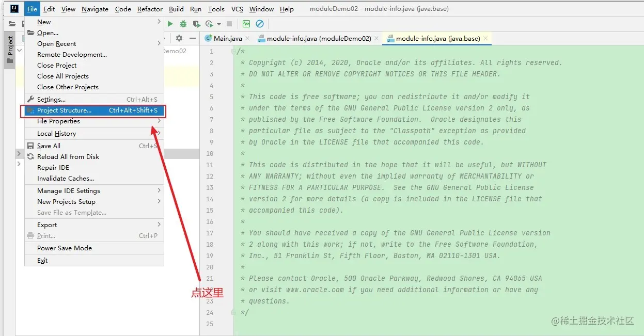
Task: Open the Navigate menu
Action: 95,9
